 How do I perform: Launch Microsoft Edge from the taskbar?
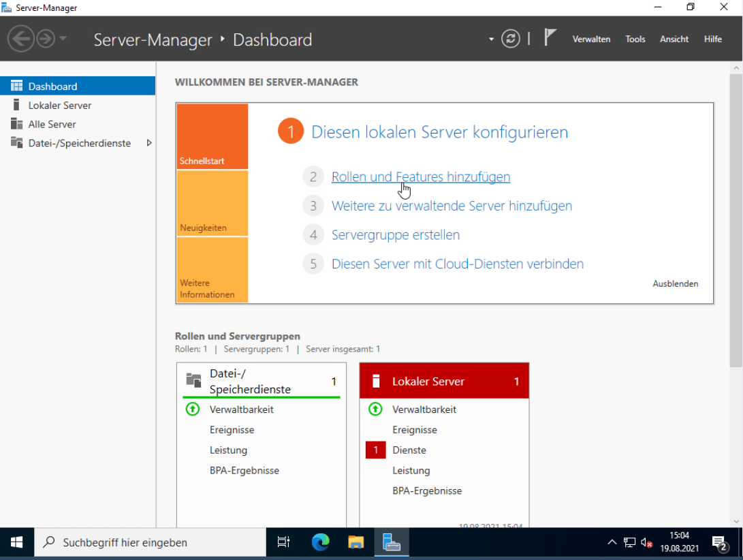[x=320, y=542]
